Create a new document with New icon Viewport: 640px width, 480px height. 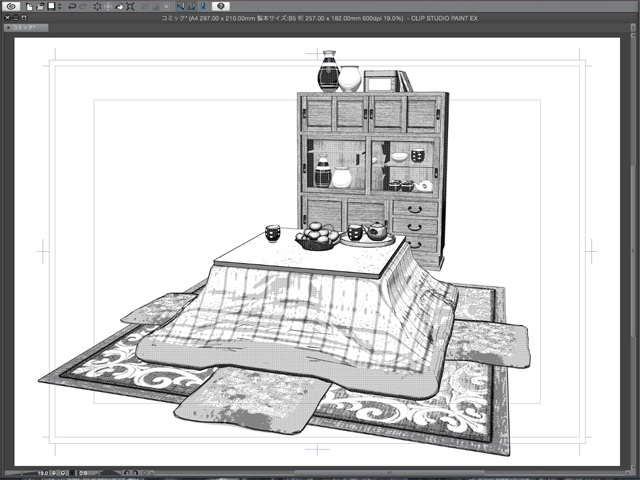coord(29,7)
